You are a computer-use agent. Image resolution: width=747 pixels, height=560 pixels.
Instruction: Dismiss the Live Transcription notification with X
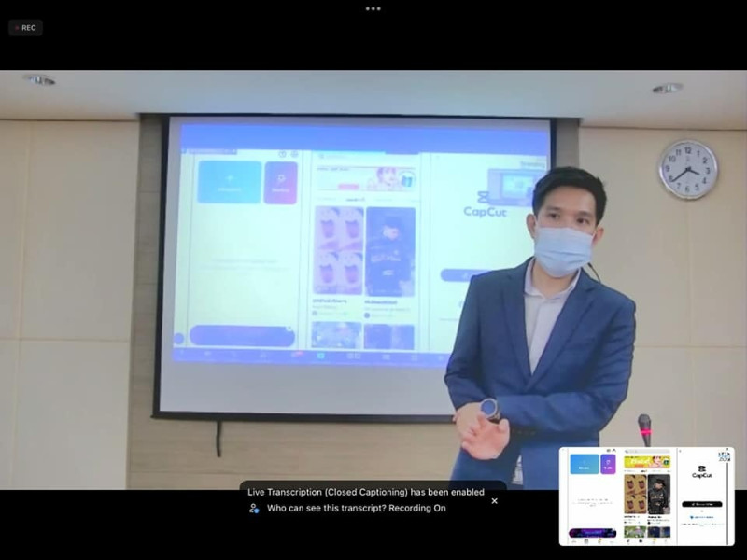(495, 501)
